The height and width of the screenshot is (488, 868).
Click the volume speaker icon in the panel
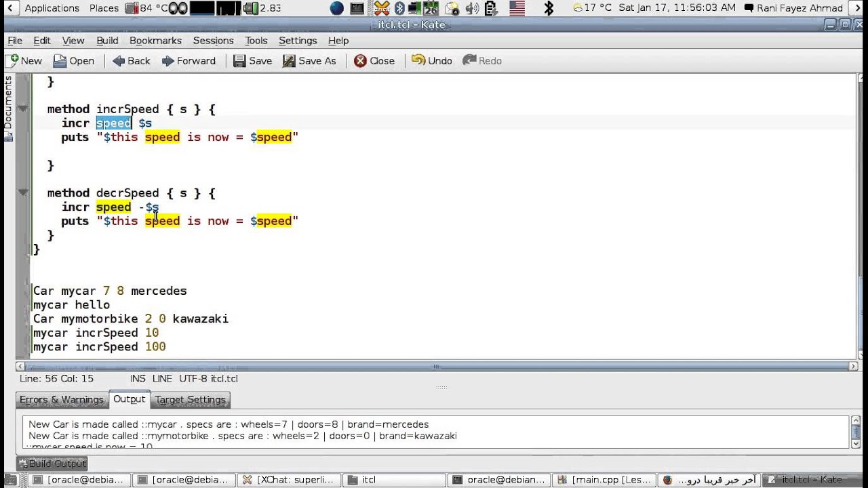click(x=472, y=8)
